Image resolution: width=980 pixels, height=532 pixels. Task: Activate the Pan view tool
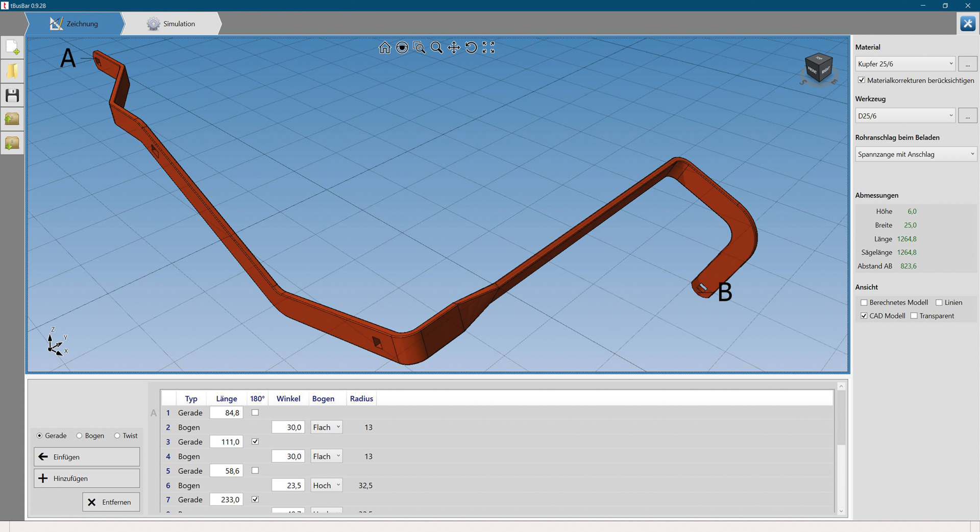coord(453,47)
